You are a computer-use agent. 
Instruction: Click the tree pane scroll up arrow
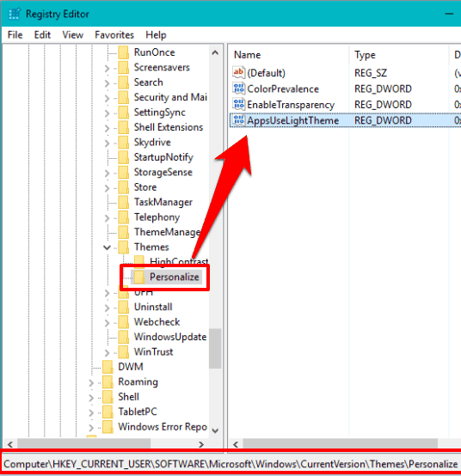[215, 52]
